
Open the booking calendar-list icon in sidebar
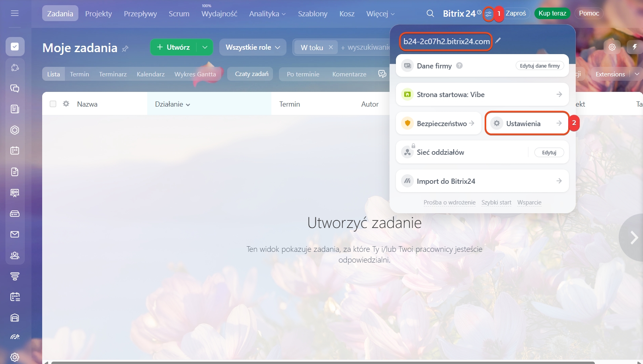(15, 297)
